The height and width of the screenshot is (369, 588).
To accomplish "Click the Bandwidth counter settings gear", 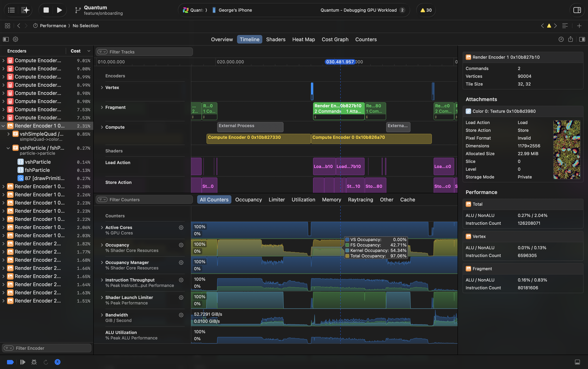I will click(181, 315).
